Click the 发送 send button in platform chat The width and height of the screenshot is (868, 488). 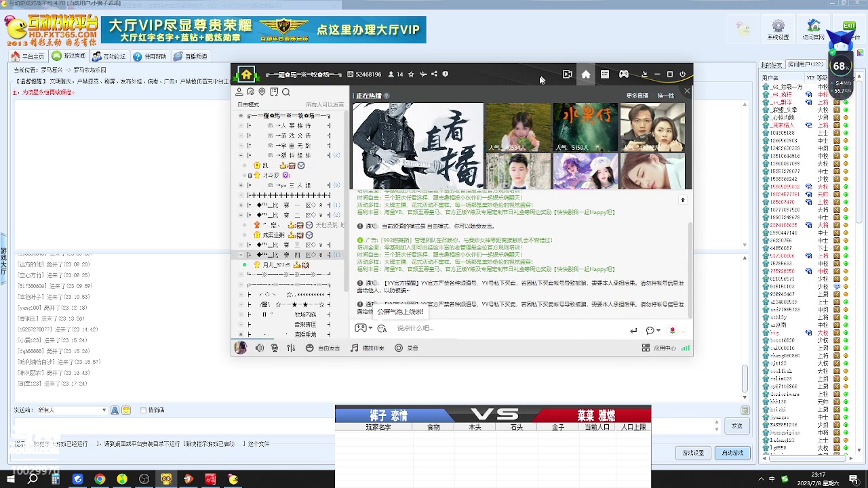click(737, 426)
